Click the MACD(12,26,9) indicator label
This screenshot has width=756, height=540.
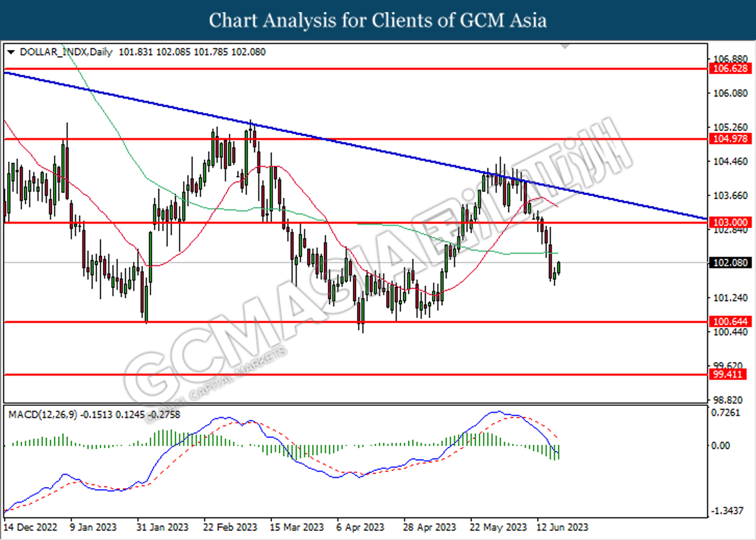43,414
